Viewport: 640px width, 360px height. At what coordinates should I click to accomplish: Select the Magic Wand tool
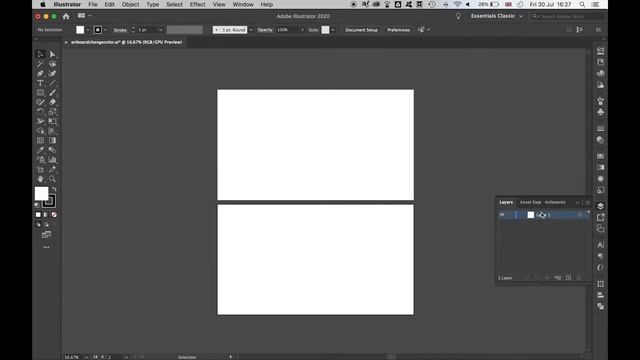click(x=40, y=64)
